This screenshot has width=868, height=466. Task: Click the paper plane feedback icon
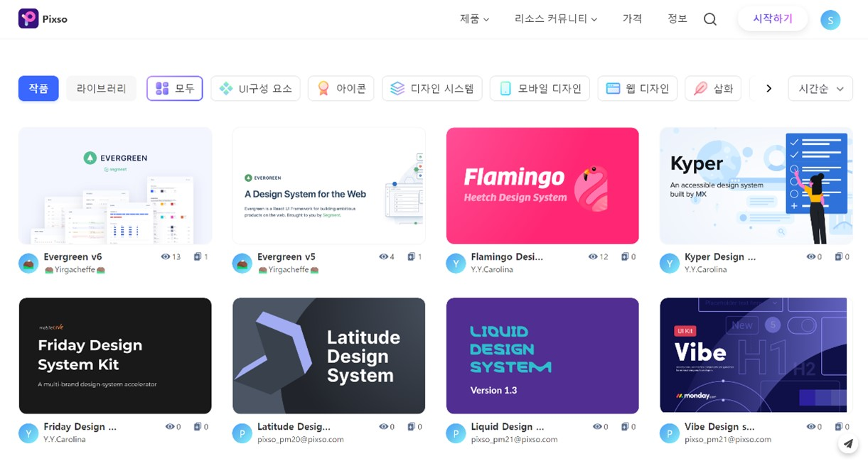847,444
